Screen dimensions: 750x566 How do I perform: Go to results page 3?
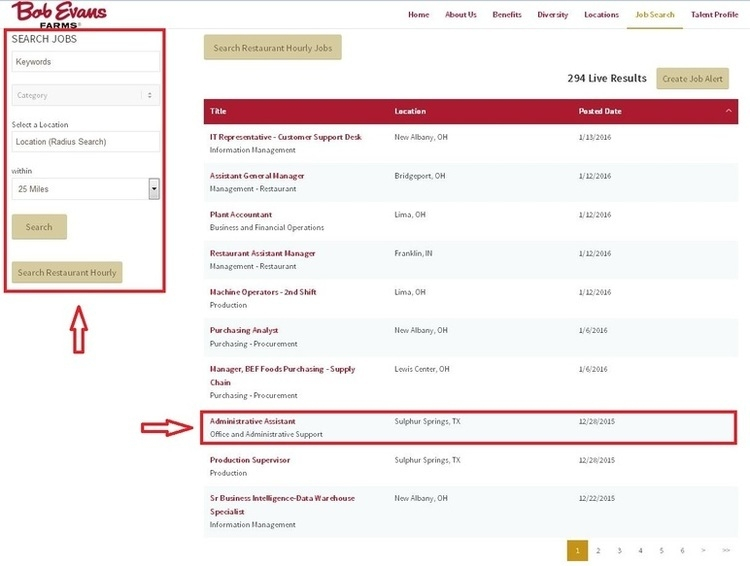click(619, 551)
